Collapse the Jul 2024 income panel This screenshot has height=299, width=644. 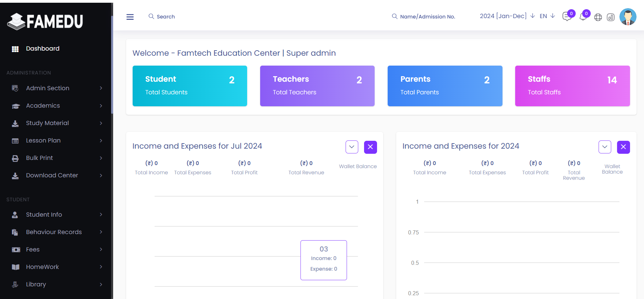352,147
